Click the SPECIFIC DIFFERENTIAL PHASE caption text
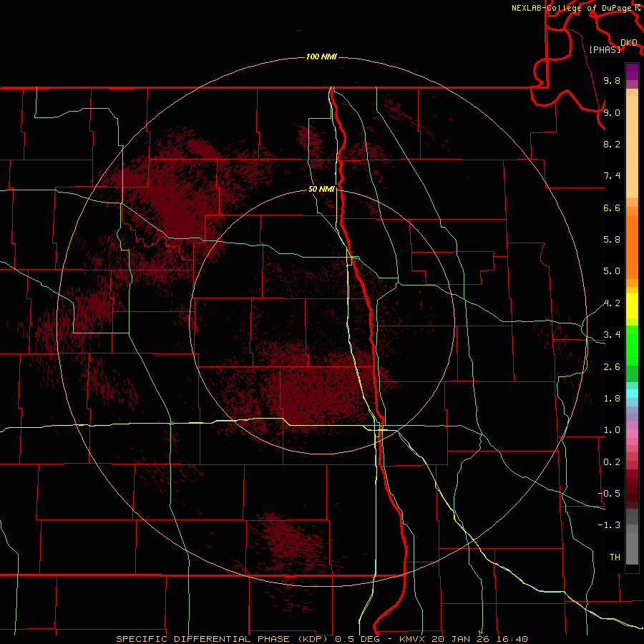 (204, 639)
